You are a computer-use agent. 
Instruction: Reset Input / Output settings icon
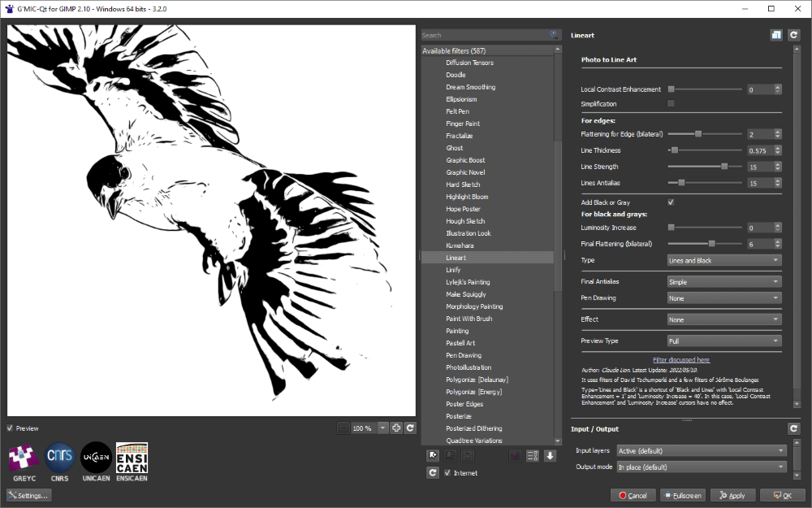coord(793,428)
